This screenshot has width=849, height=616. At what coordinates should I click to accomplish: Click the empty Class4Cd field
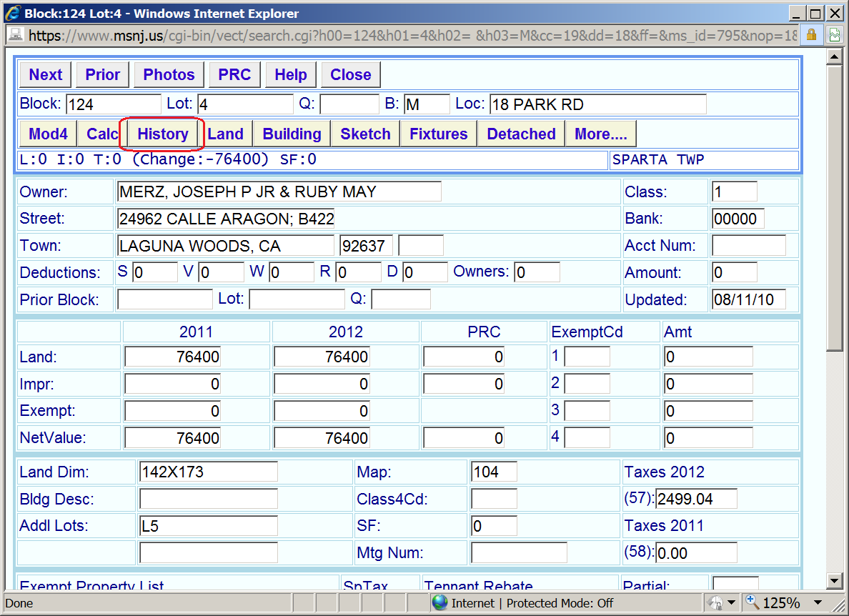click(494, 499)
